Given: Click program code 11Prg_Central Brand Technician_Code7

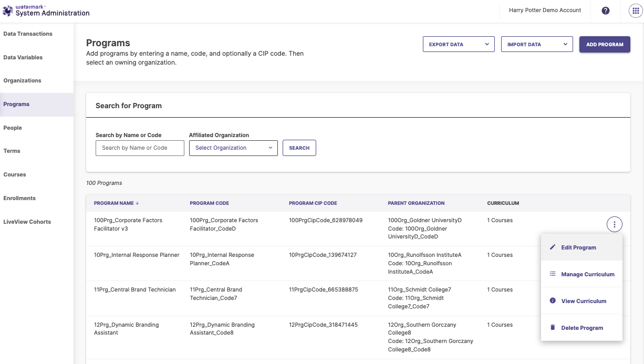Looking at the screenshot, I should coord(216,294).
